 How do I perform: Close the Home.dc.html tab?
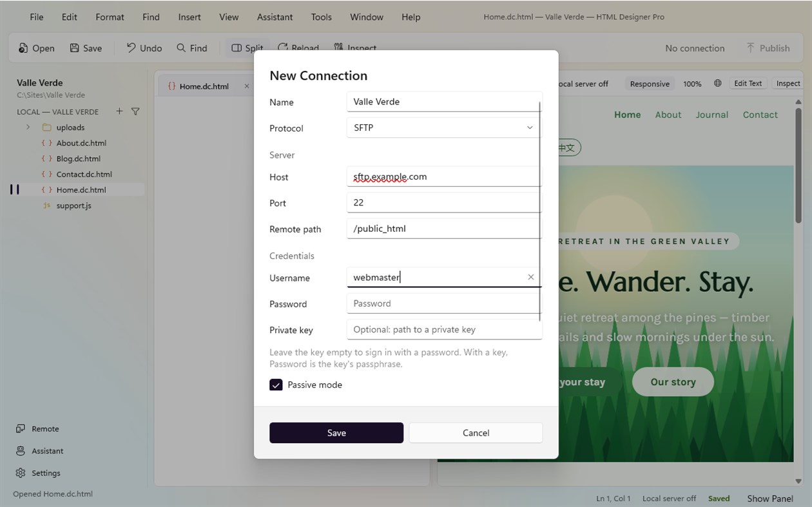[247, 86]
